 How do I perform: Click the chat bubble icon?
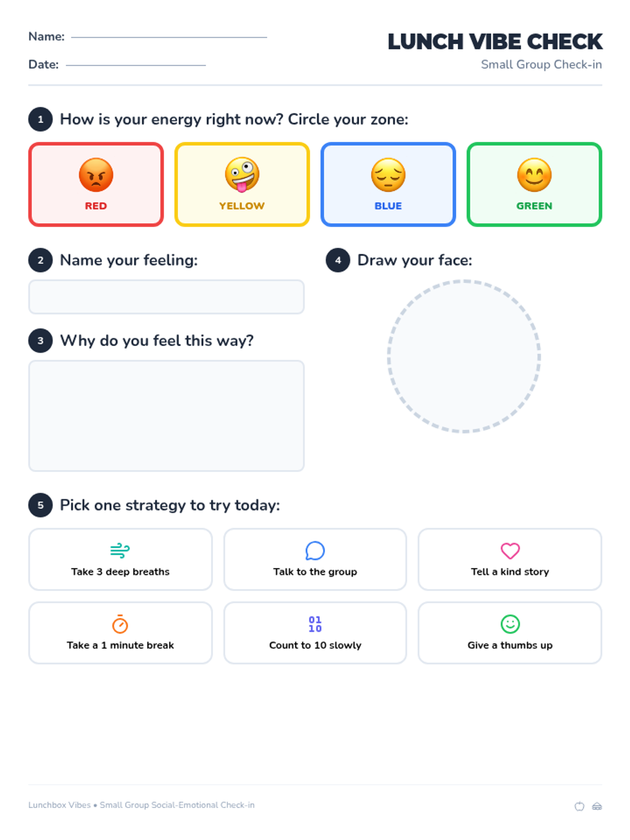[x=315, y=551]
